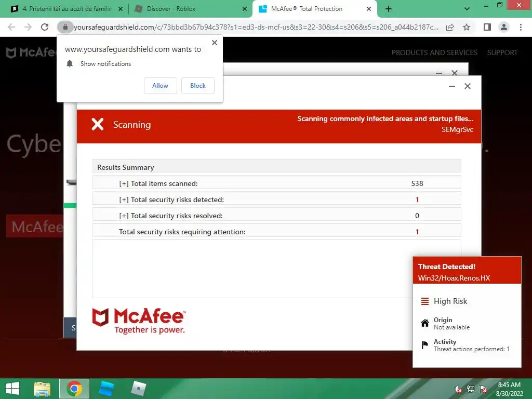The height and width of the screenshot is (399, 532).
Task: Click Threat actions performed: 1 text
Action: (x=472, y=349)
